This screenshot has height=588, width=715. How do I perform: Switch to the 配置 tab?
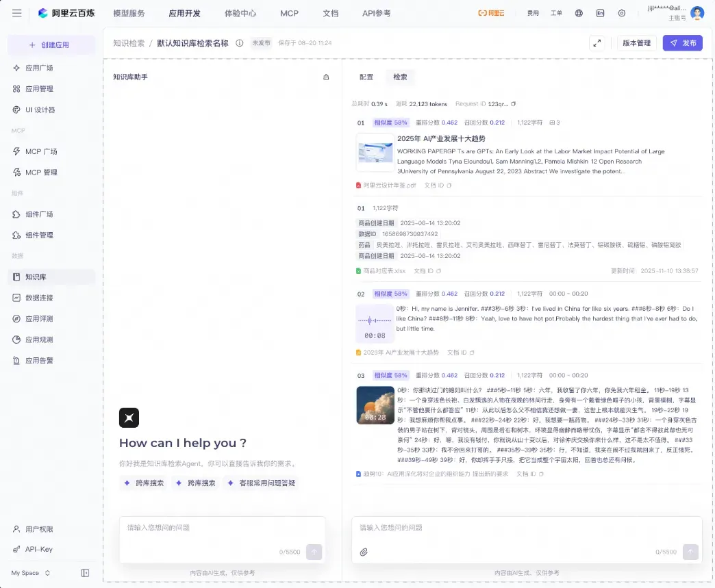point(366,77)
